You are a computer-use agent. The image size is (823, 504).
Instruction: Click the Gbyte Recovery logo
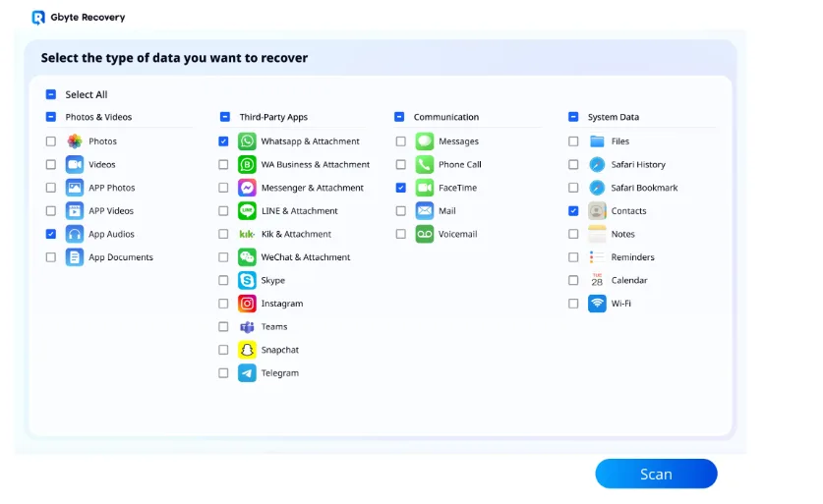pos(38,17)
